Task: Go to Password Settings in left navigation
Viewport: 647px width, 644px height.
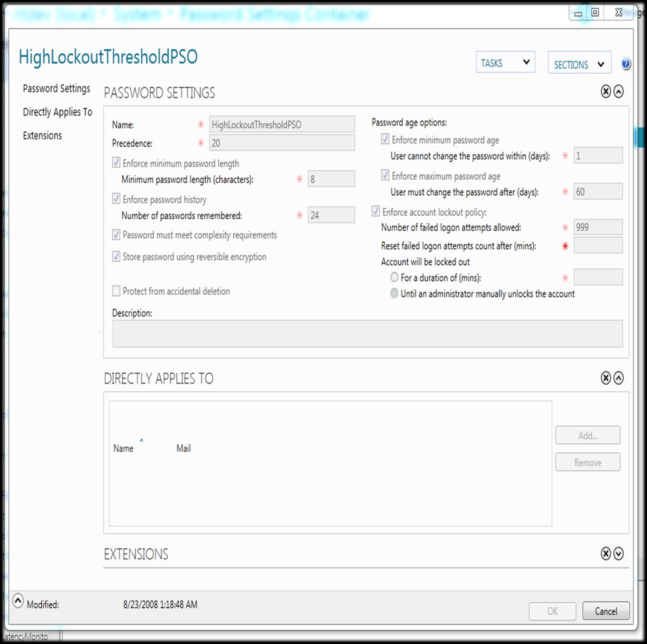Action: tap(57, 89)
